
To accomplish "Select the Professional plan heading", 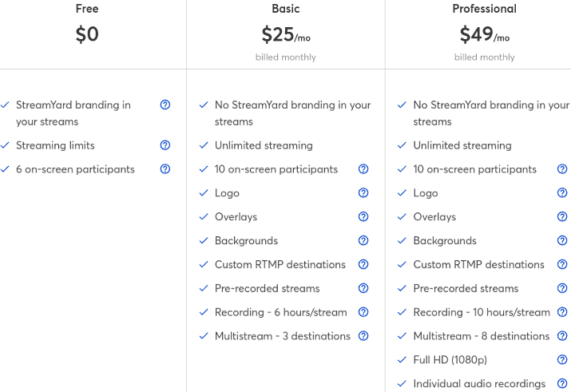I will [x=484, y=9].
